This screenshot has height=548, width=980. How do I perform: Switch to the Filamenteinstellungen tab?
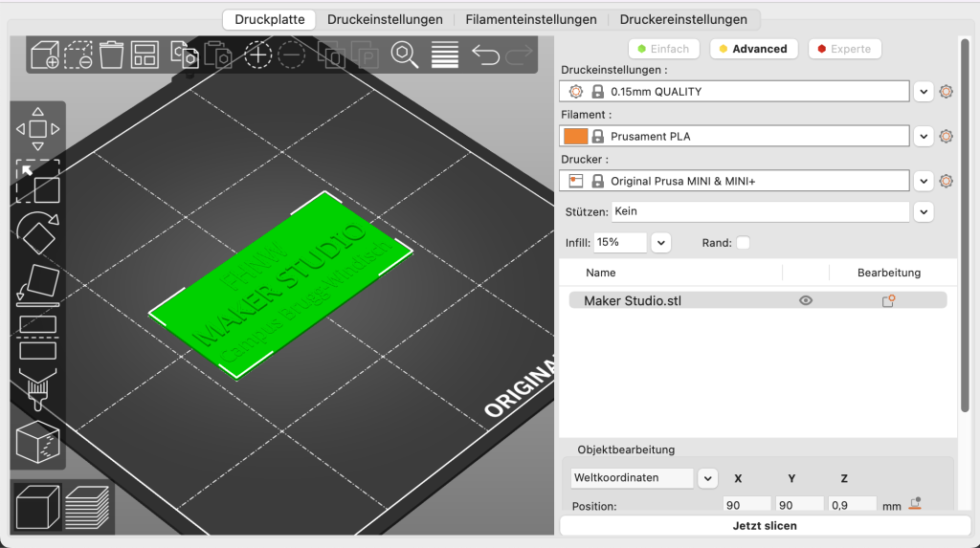pos(530,19)
